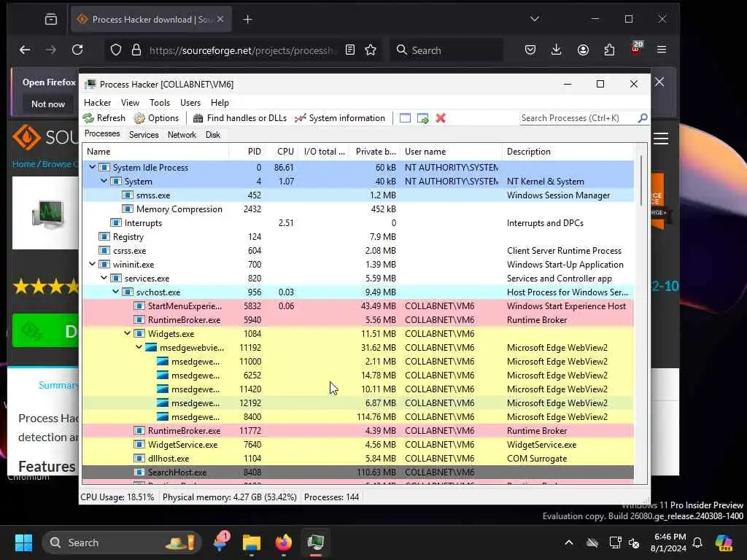Image resolution: width=747 pixels, height=560 pixels.
Task: Switch to the Services tab
Action: pyautogui.click(x=144, y=135)
